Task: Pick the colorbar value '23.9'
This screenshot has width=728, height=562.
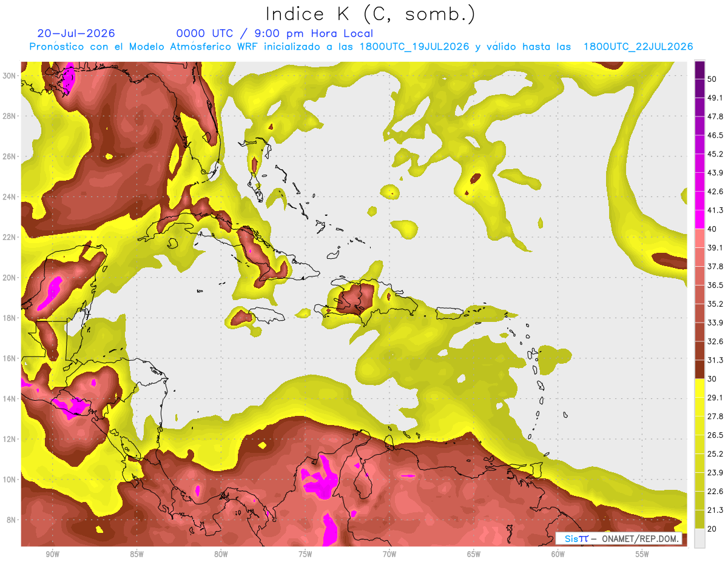Action: (715, 472)
